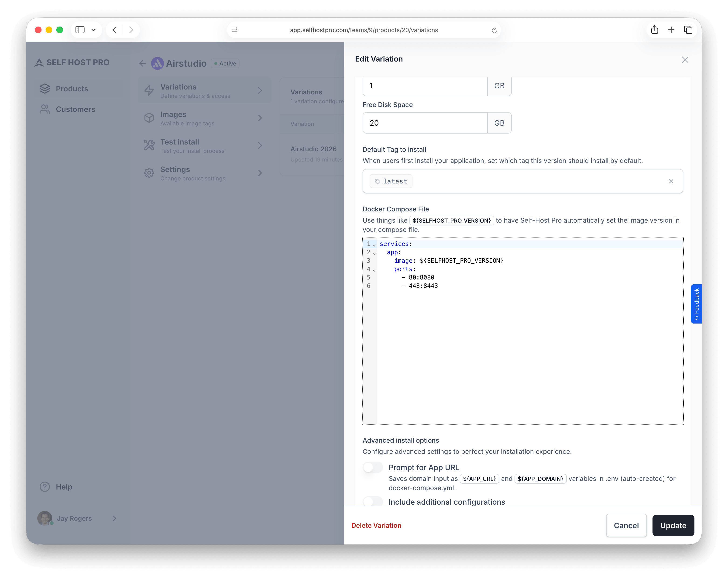Close the Edit Variation panel
The image size is (728, 579).
[x=685, y=60]
